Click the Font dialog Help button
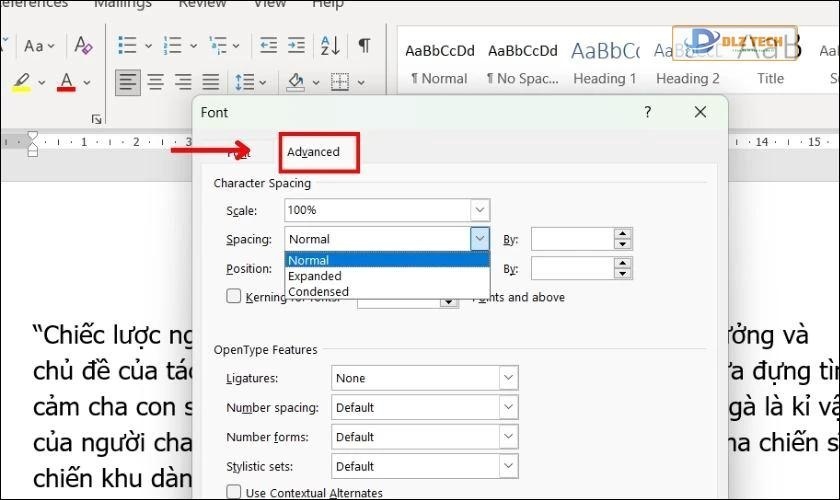The height and width of the screenshot is (500, 840). click(x=647, y=113)
